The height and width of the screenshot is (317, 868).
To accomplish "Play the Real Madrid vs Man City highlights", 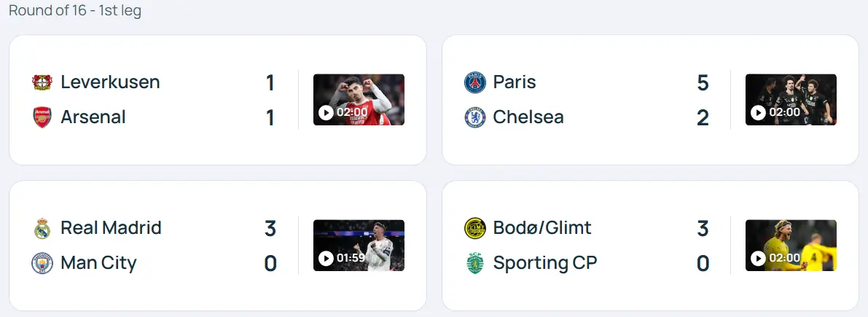I will pyautogui.click(x=359, y=246).
